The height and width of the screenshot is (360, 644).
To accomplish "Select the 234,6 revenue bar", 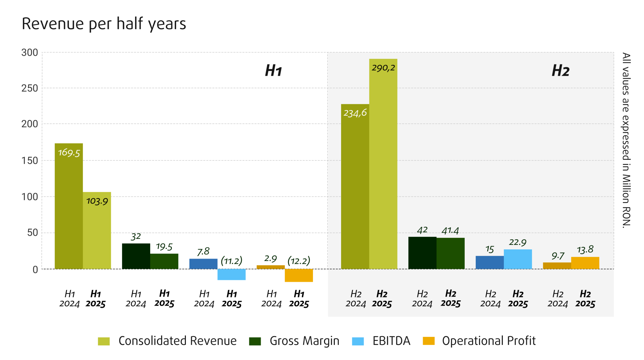I will point(355,186).
